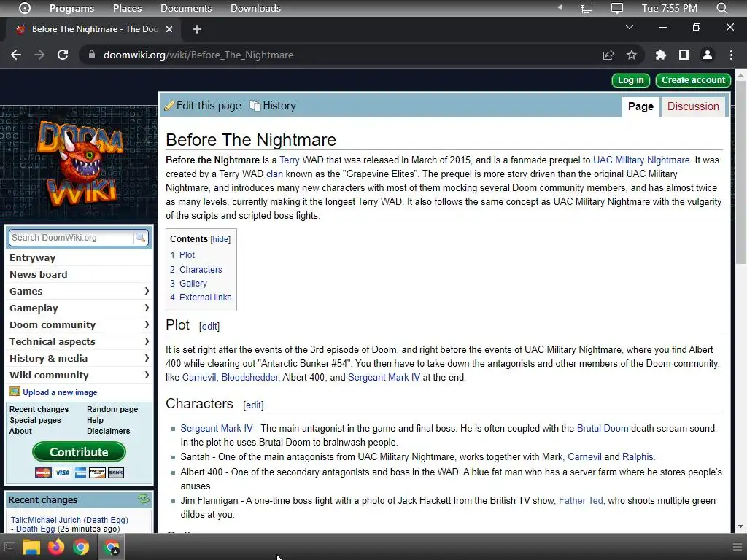Jump to External links in Contents

[x=205, y=297]
